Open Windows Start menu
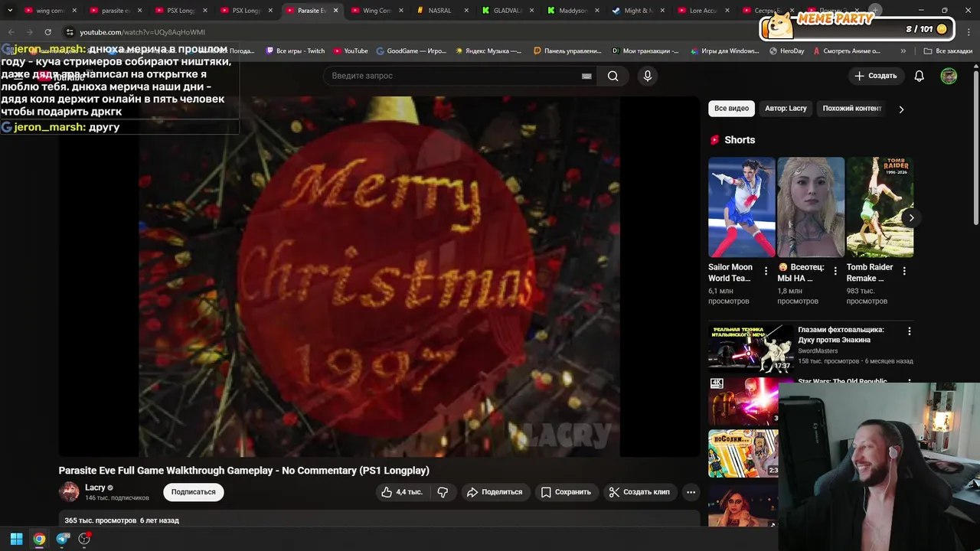The width and height of the screenshot is (980, 551). 16,539
